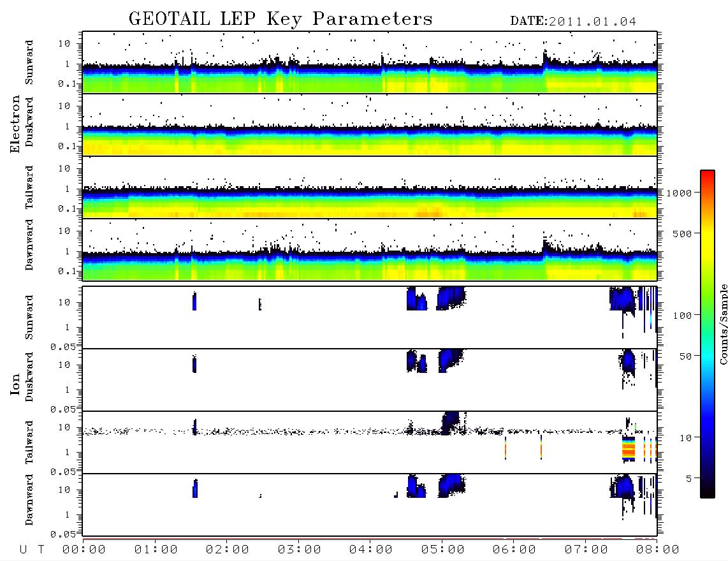Click the title "GEOTAIL LEP Key Parameters"

[x=280, y=19]
